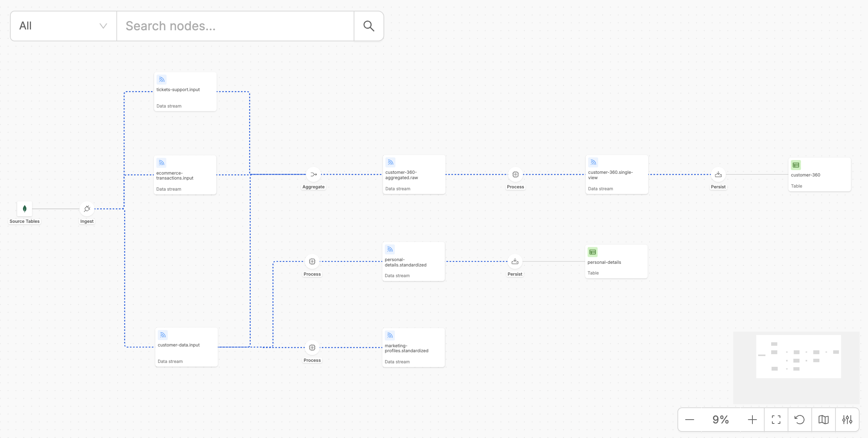Zoom in using the plus button
Screen dimensions: 868x438
point(752,420)
